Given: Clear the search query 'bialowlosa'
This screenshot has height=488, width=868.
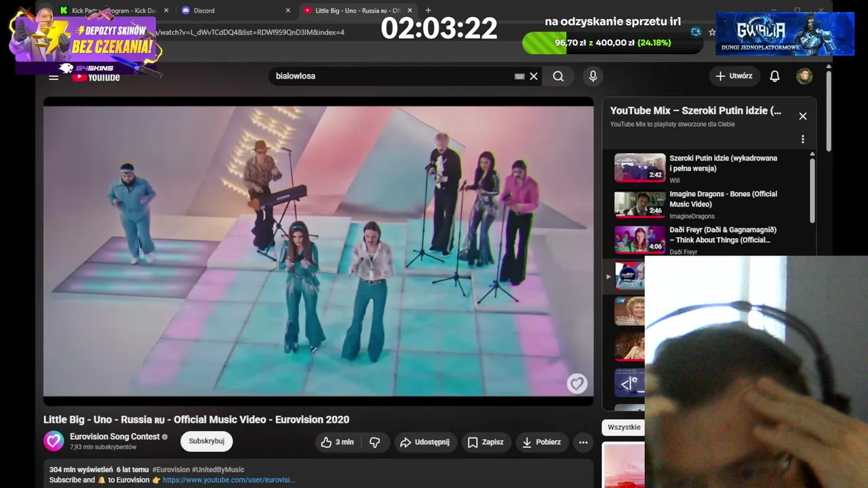Looking at the screenshot, I should tap(534, 77).
